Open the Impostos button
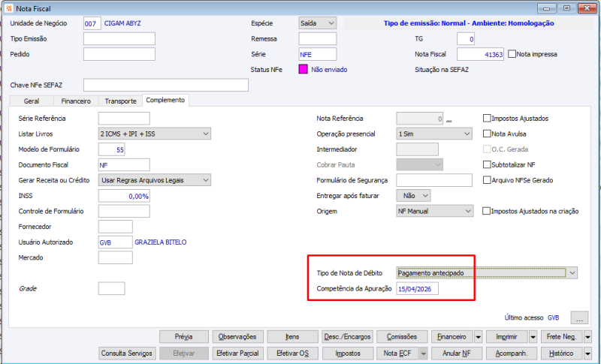Screen dimensions: 601x364 click(x=347, y=353)
